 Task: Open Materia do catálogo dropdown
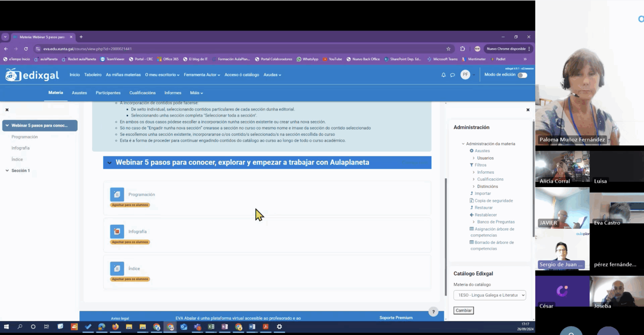click(490, 295)
